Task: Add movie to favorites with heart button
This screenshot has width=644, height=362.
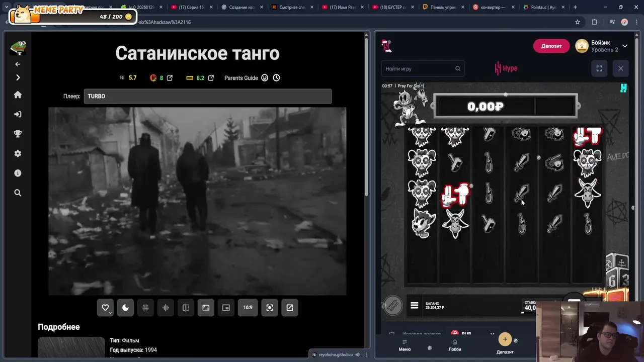Action: pos(105,308)
